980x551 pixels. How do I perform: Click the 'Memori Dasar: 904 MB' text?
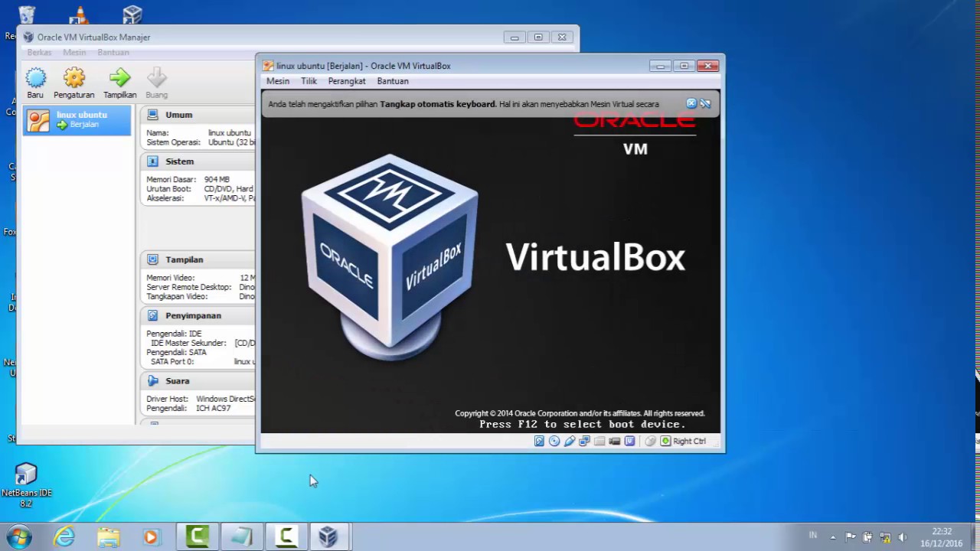coord(188,179)
